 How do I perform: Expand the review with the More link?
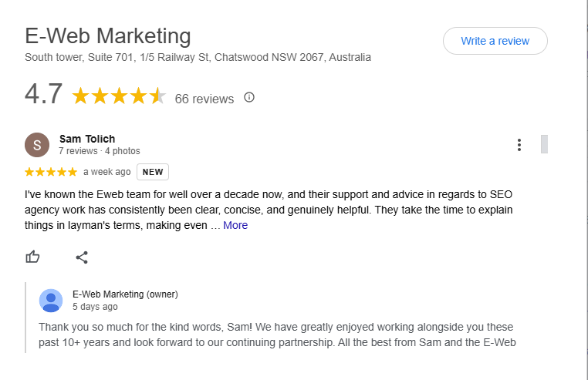(235, 225)
